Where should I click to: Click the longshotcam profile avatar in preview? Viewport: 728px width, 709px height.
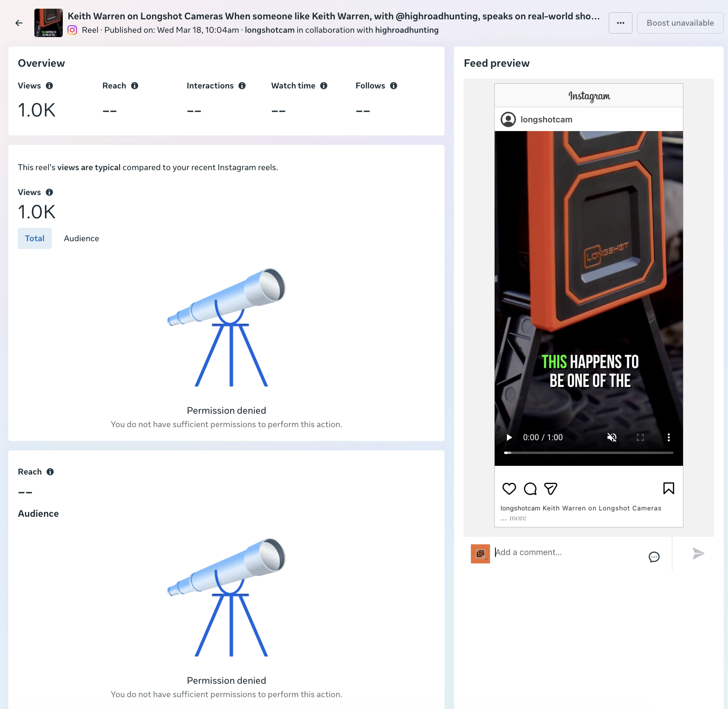(508, 119)
